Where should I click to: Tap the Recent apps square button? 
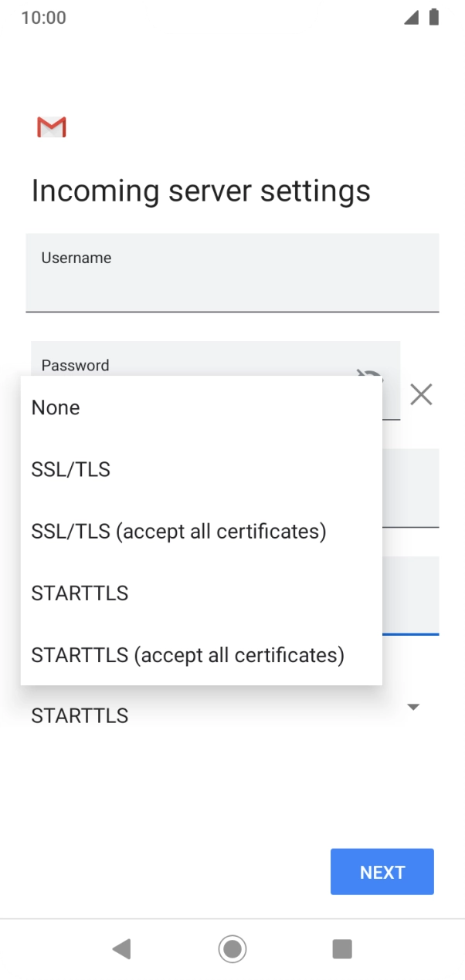(342, 949)
